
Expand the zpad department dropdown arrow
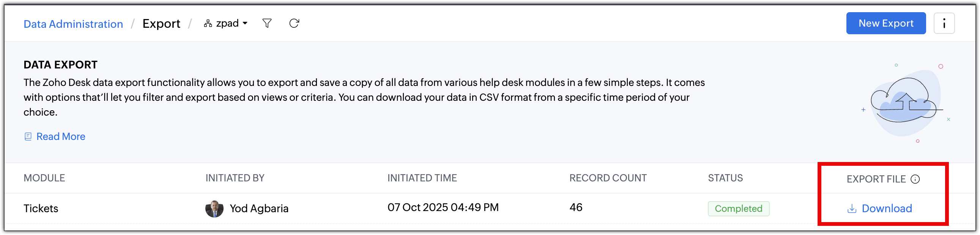(245, 24)
